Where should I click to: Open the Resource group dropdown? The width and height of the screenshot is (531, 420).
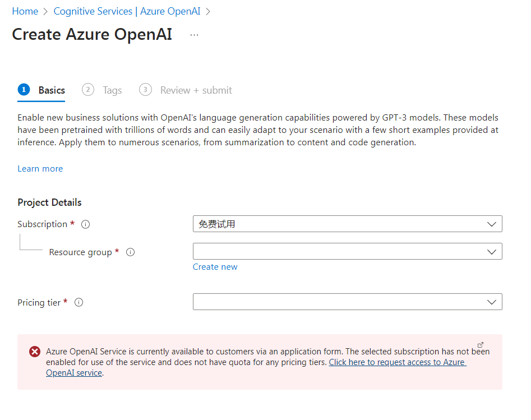point(348,251)
